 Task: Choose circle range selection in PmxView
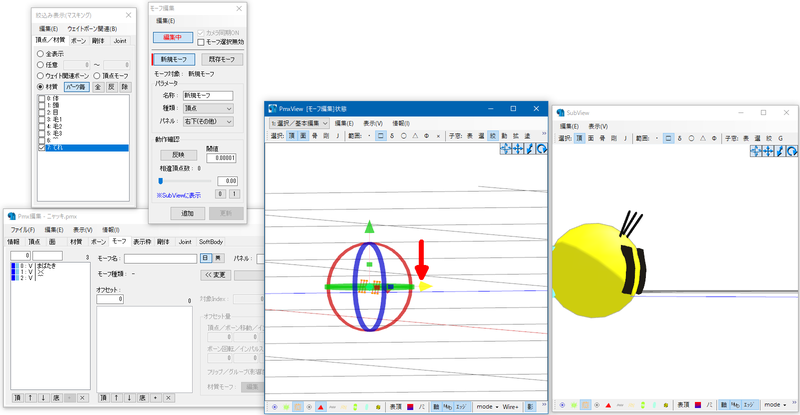pos(404,136)
